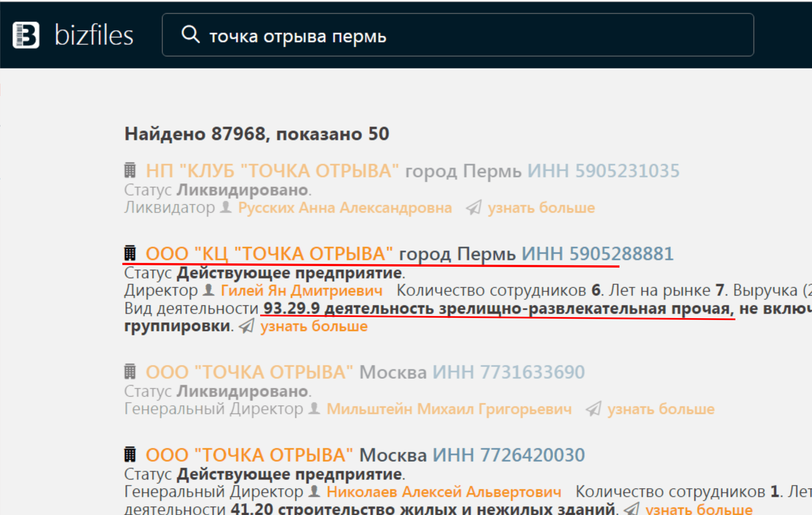The image size is (812, 515).
Task: Click paper plane icon after группировки
Action: click(246, 326)
